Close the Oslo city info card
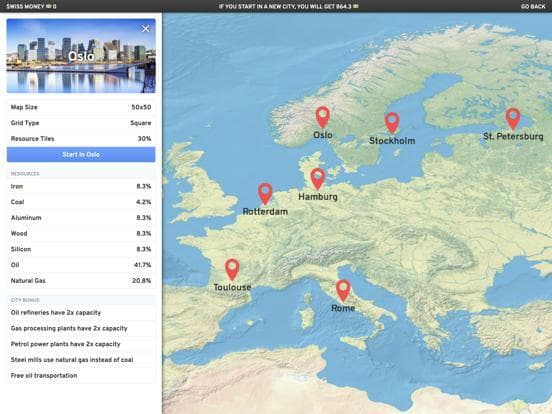This screenshot has height=414, width=552. 145,29
